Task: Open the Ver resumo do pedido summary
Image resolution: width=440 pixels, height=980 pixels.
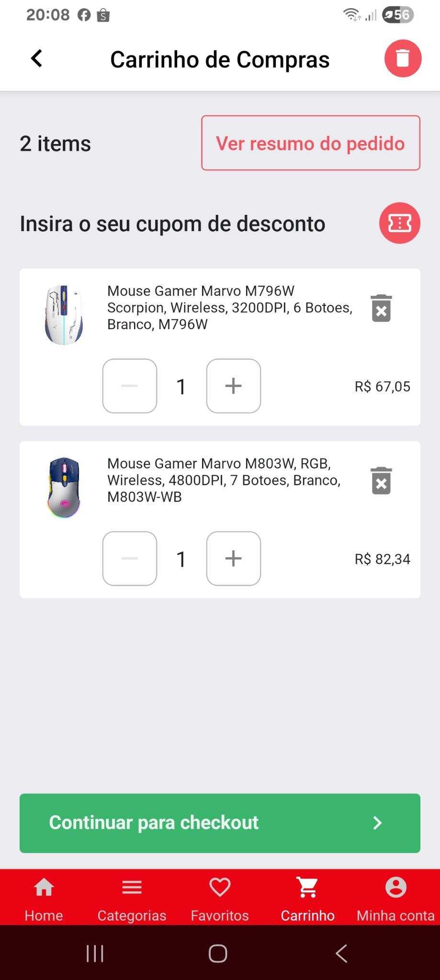Action: point(310,143)
